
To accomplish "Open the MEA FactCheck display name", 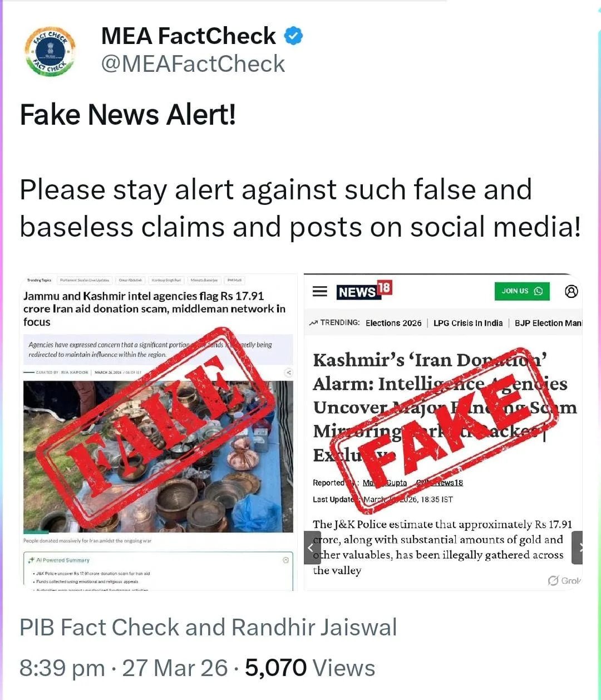I will (x=188, y=36).
